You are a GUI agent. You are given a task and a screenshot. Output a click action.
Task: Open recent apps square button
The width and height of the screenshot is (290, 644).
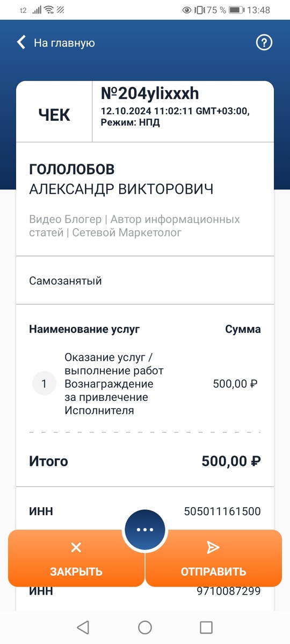(206, 627)
